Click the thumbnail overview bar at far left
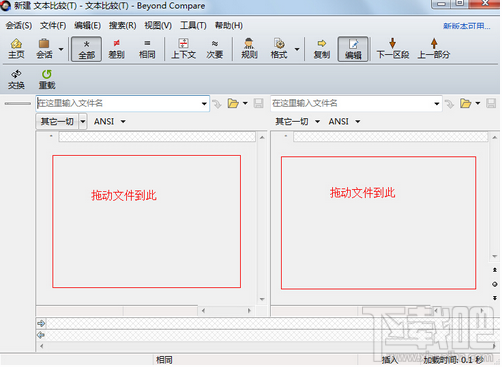 (x=18, y=104)
